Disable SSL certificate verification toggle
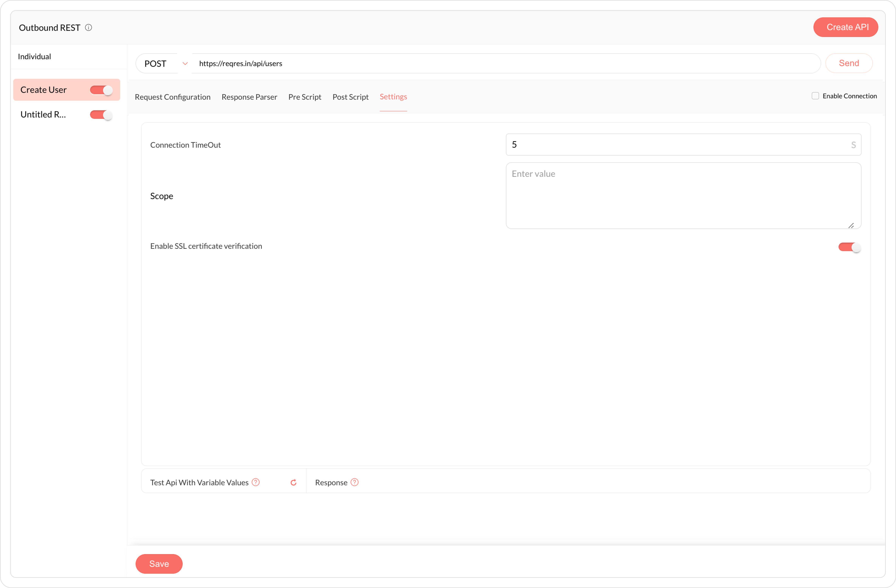Screen dimensions: 896x588 point(849,247)
